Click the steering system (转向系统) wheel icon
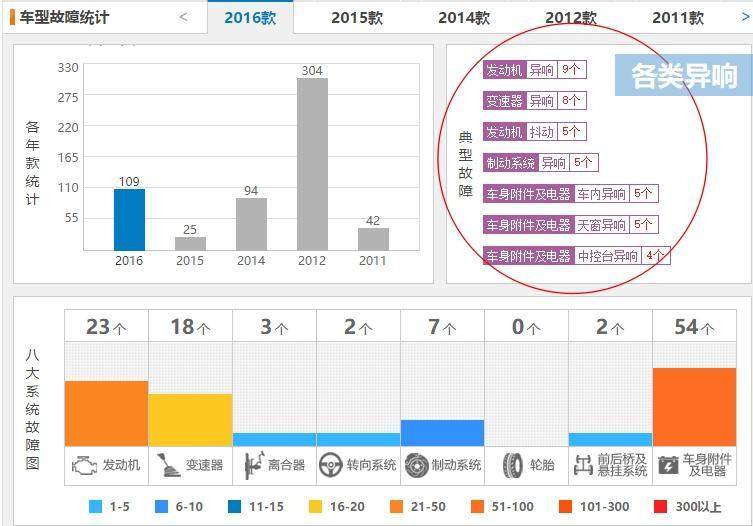This screenshot has height=526, width=753. (x=331, y=465)
